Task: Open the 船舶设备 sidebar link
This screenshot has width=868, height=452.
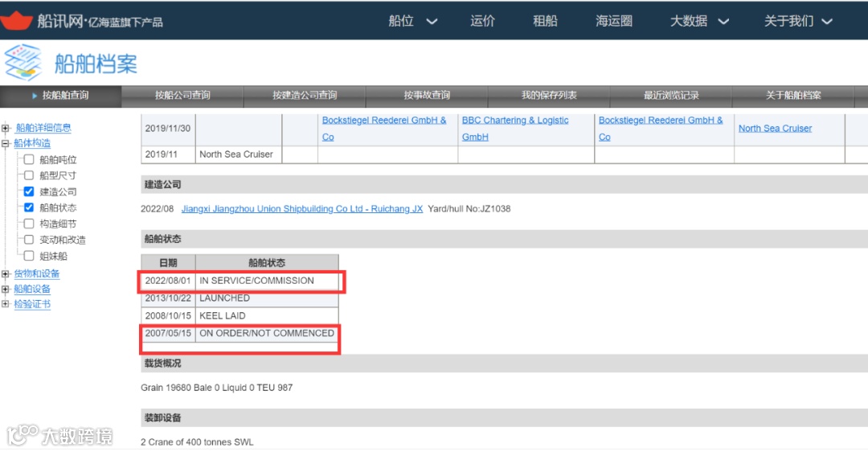Action: pos(32,290)
